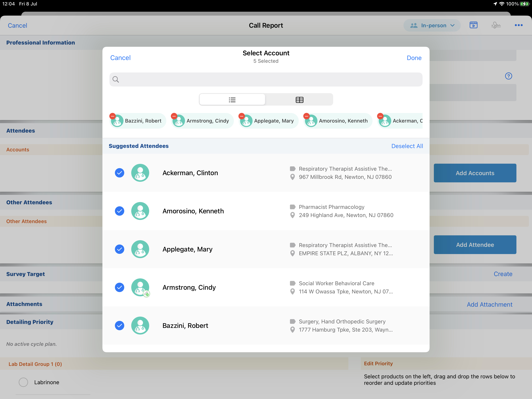Uncheck Amorosino, Kenneth attendee

coord(120,211)
